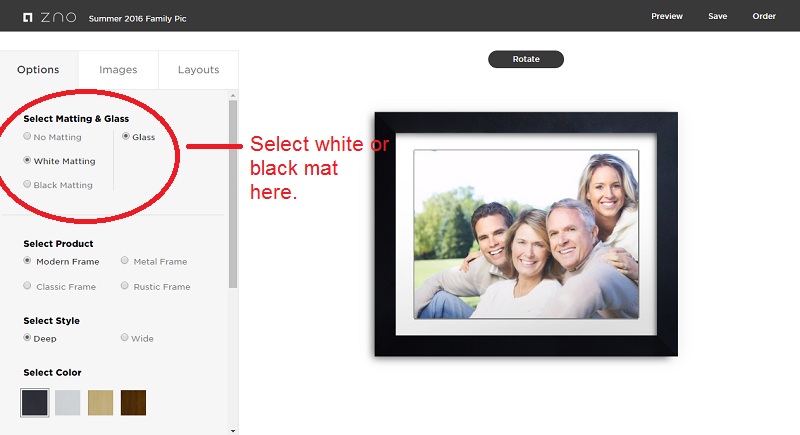Click the Order button

(x=764, y=17)
